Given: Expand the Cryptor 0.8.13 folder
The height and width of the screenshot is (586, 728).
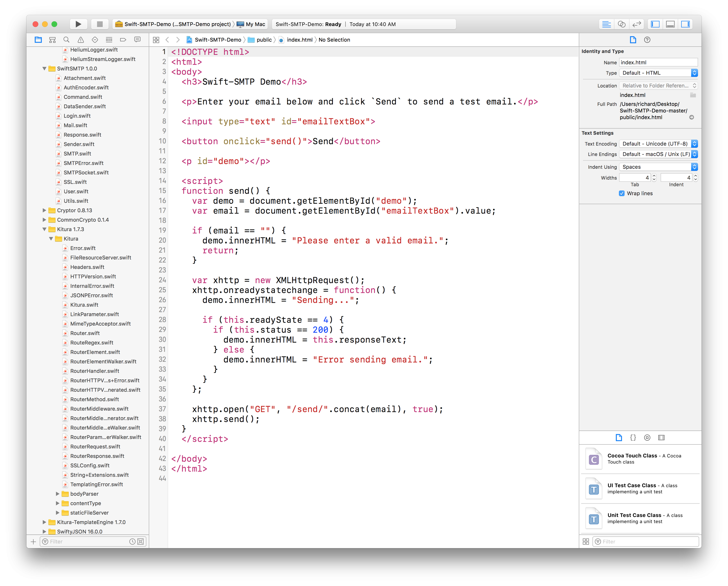Looking at the screenshot, I should pyautogui.click(x=44, y=210).
